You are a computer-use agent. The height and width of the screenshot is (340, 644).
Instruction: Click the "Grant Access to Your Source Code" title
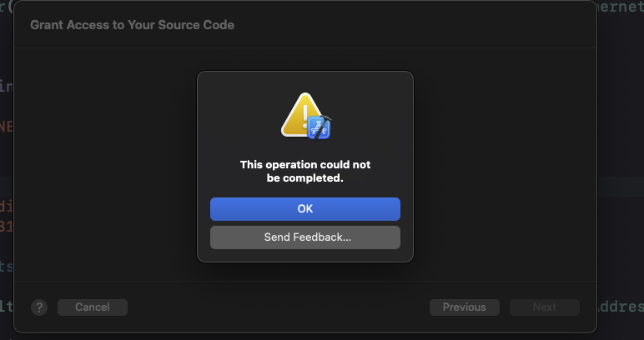click(x=132, y=25)
